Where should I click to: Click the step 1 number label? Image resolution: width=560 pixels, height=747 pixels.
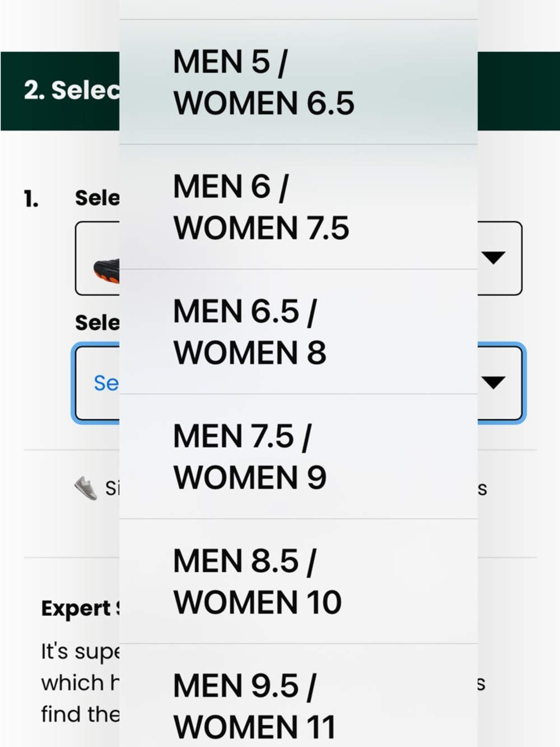[31, 198]
